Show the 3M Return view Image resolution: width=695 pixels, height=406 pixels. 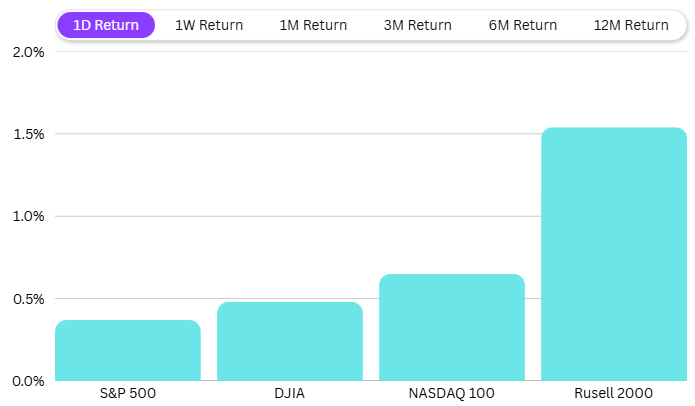(x=417, y=25)
